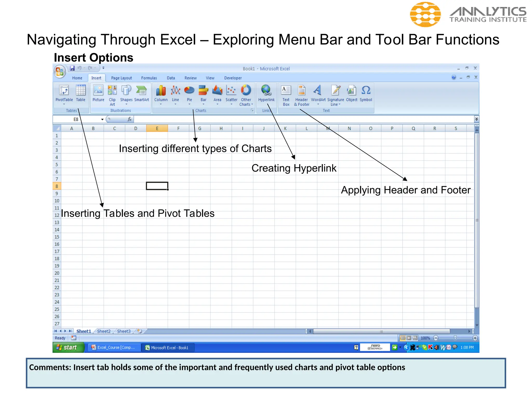
Task: Click Microsoft Excel - Book1 taskbar button
Action: (168, 348)
